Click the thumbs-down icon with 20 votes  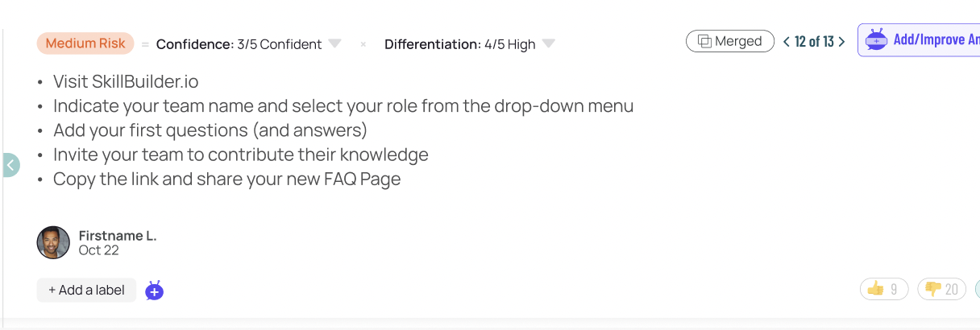(x=932, y=289)
